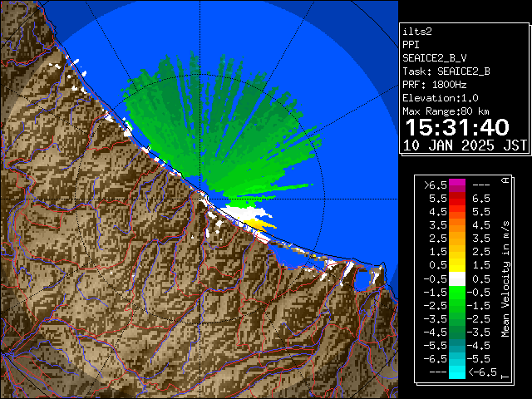Click the white echo patch offshore of the radar
Viewport: 532px width, 399px height.
click(246, 213)
